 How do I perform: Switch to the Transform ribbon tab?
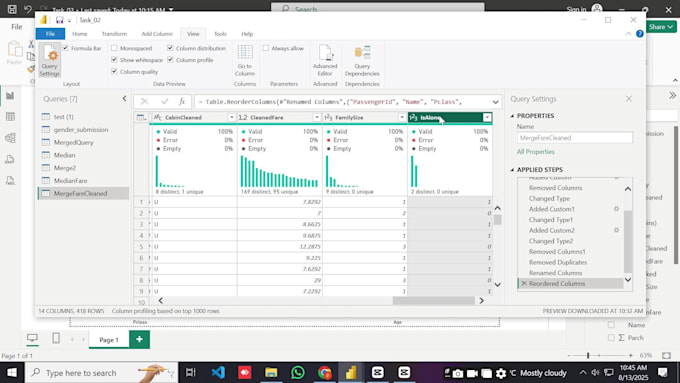(114, 34)
